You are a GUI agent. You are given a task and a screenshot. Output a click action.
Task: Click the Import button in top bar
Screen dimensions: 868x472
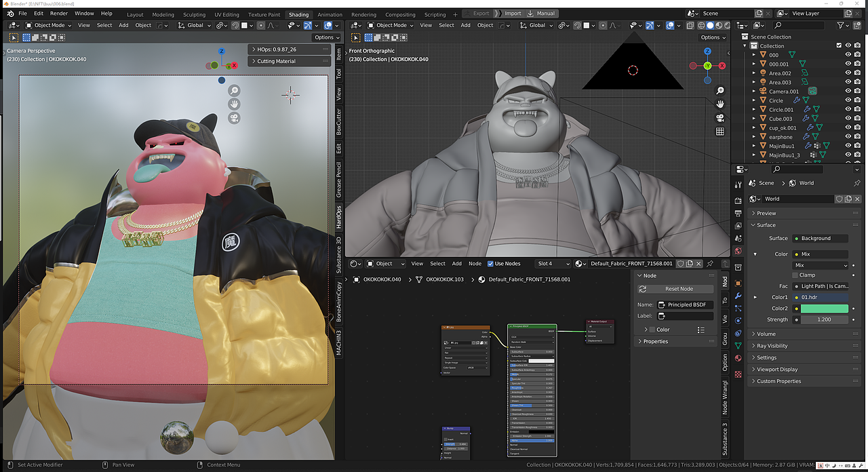click(509, 14)
